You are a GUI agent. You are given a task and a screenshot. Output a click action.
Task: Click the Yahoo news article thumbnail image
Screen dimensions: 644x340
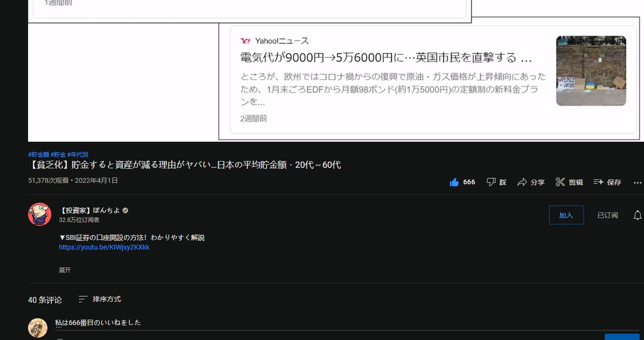pyautogui.click(x=591, y=71)
